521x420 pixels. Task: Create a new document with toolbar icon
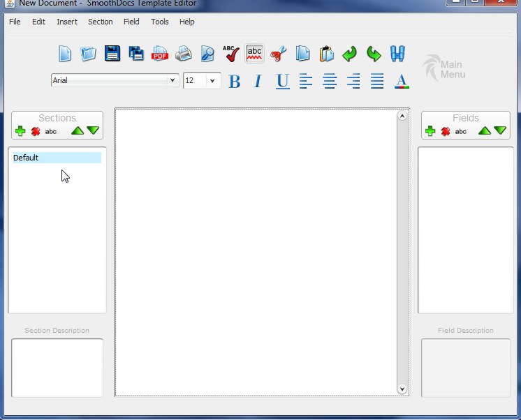[65, 54]
